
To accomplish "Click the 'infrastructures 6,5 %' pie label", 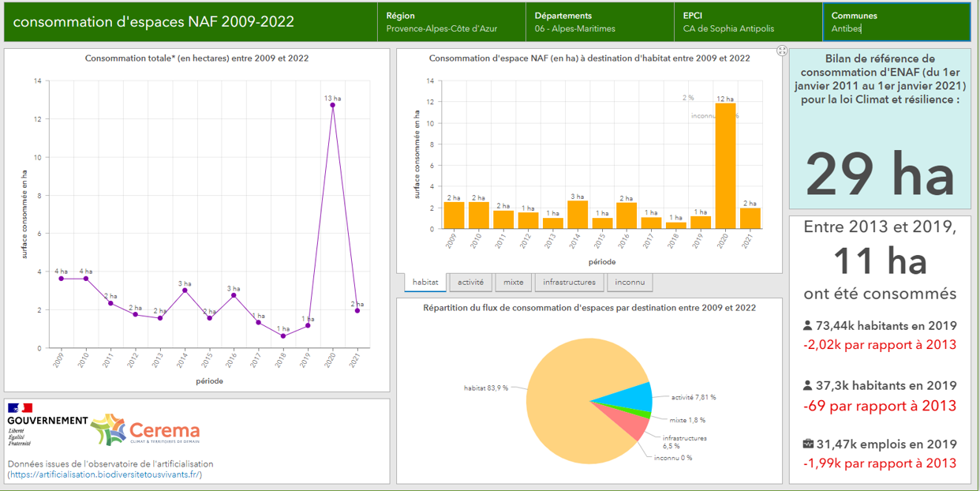I will click(685, 442).
